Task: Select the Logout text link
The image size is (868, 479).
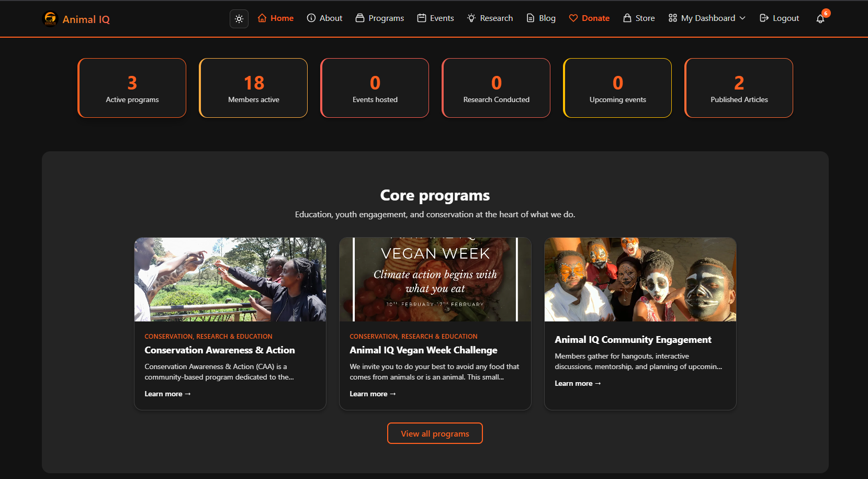Action: point(786,18)
